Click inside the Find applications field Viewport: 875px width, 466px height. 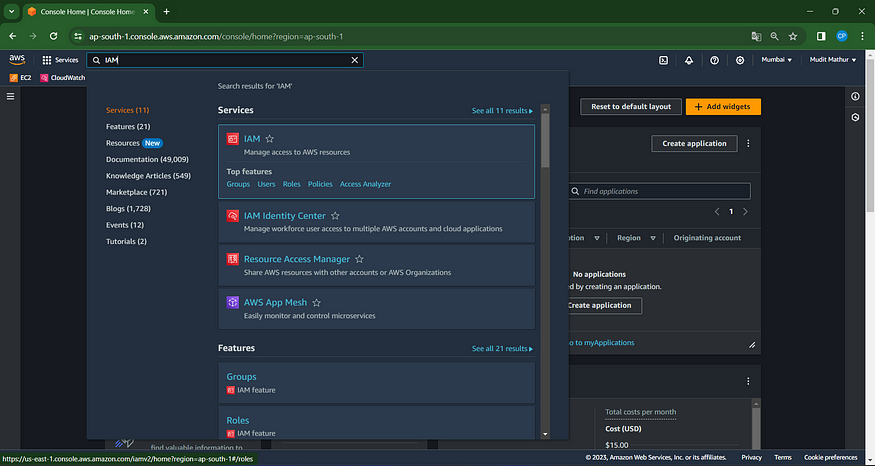[660, 191]
